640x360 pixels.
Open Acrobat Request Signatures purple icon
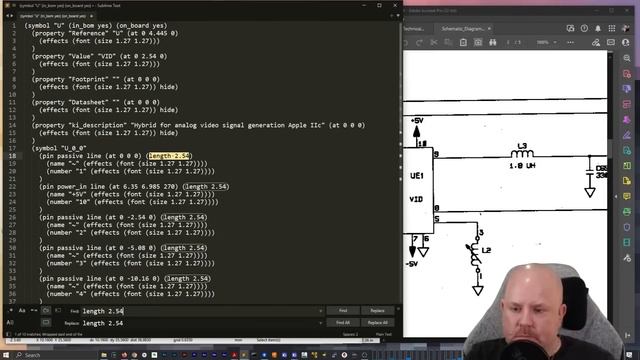[627, 120]
